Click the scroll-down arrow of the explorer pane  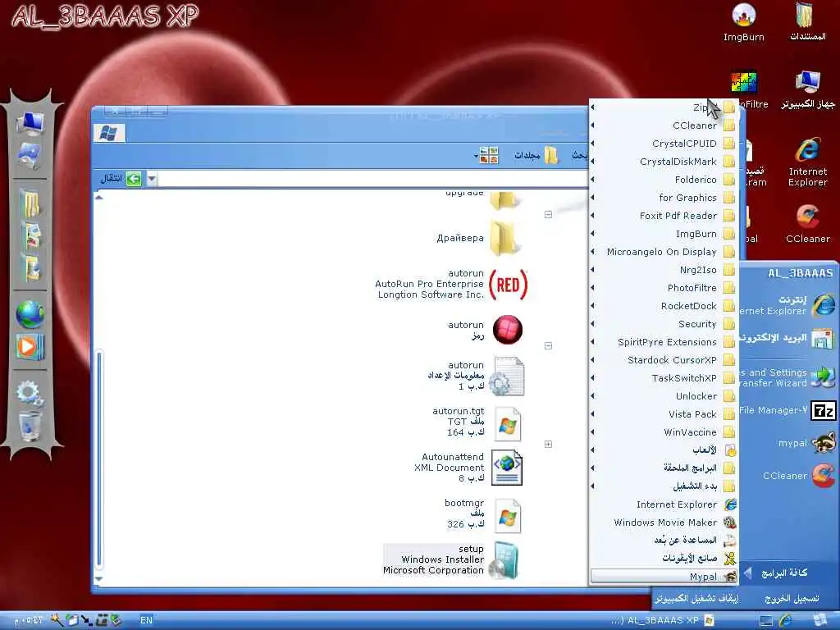point(98,578)
